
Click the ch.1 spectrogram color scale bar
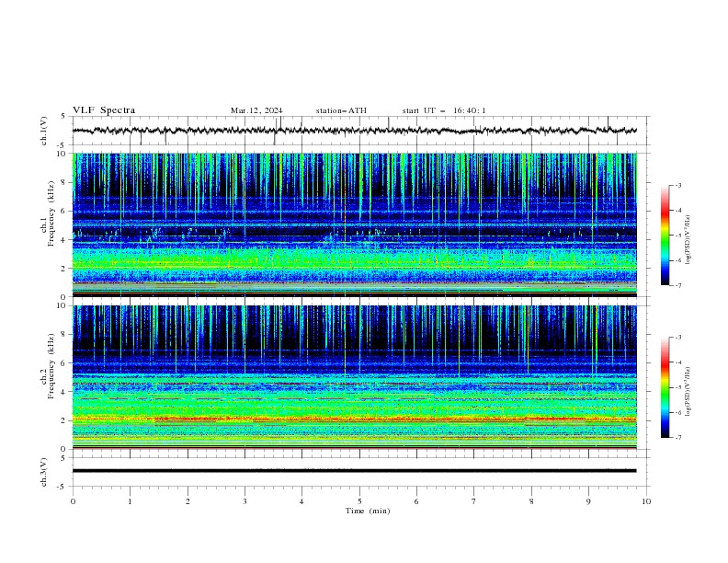(665, 236)
